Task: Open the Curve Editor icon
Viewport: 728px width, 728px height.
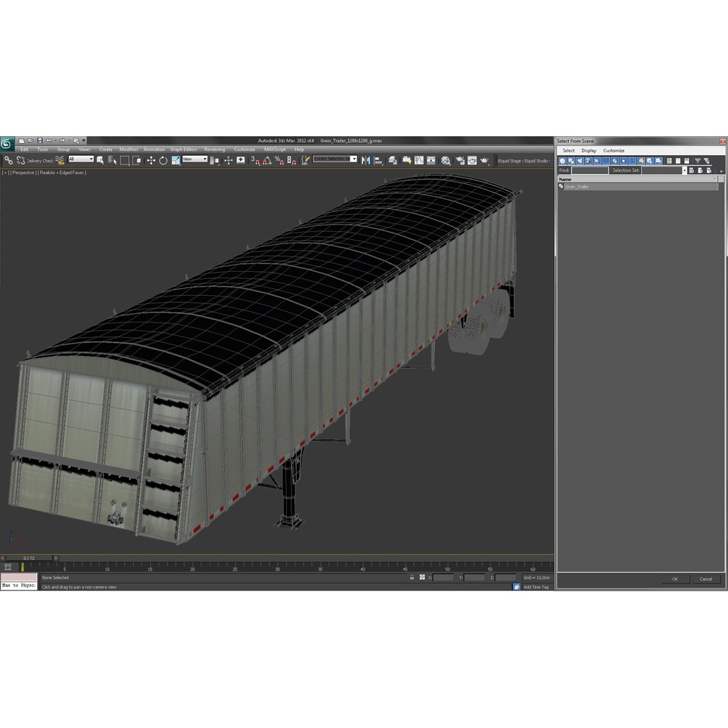Action: [419, 160]
